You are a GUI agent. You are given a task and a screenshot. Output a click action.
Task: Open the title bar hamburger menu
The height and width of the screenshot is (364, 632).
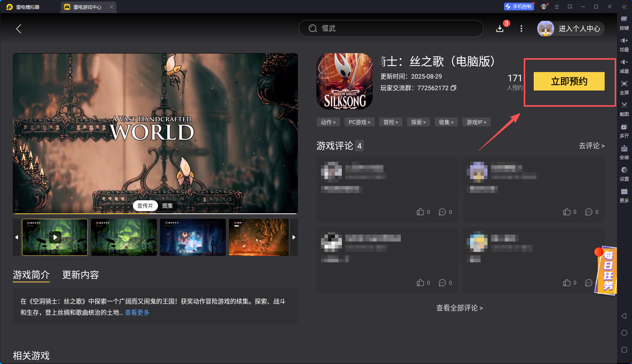pyautogui.click(x=557, y=7)
